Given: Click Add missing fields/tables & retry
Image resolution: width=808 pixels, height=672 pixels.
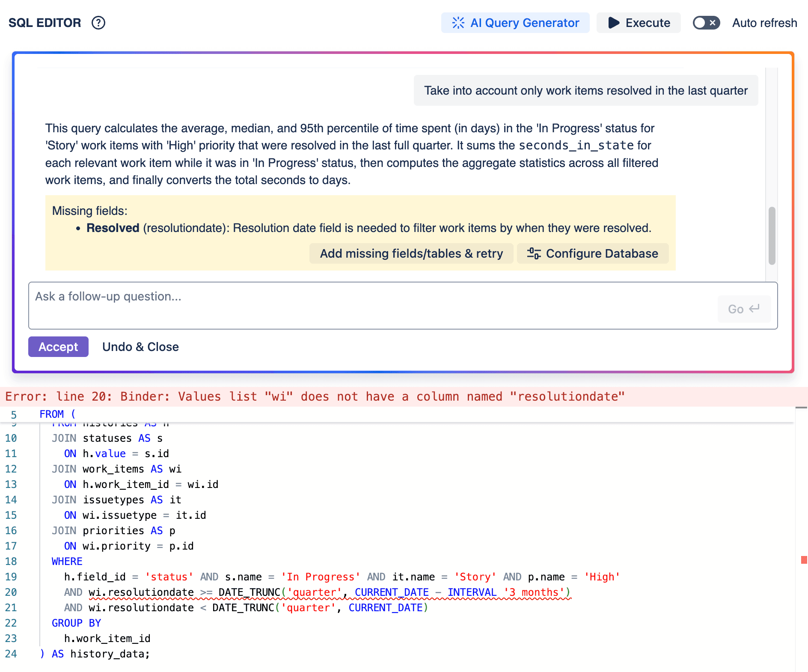Looking at the screenshot, I should (411, 253).
